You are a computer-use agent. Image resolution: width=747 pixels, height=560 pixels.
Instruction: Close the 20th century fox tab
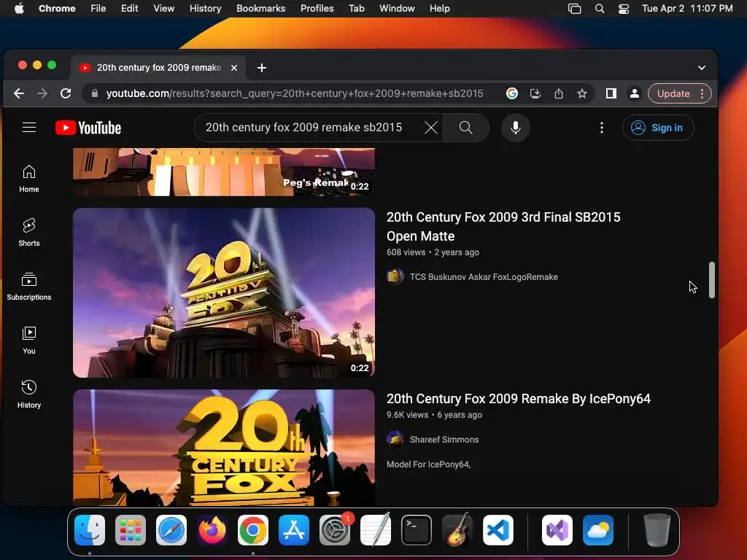234,68
